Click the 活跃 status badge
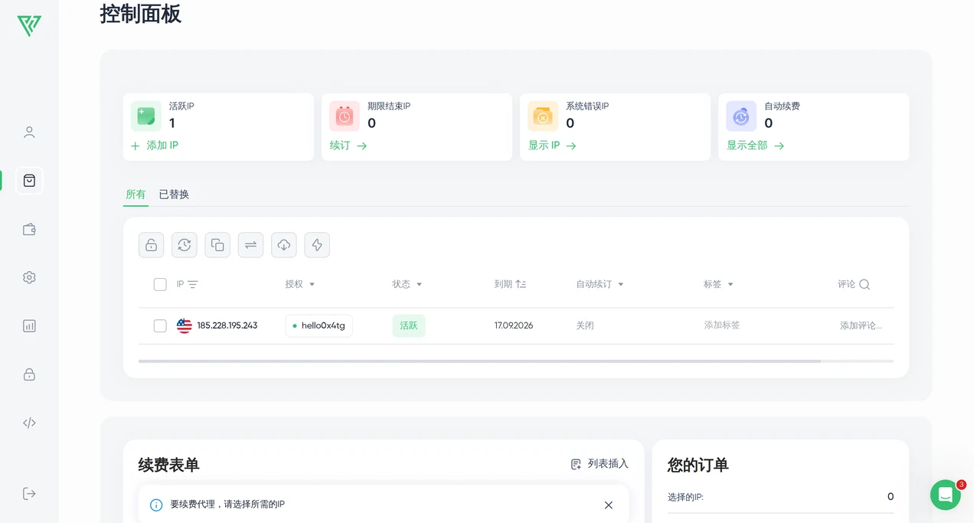Image resolution: width=980 pixels, height=523 pixels. pyautogui.click(x=409, y=325)
